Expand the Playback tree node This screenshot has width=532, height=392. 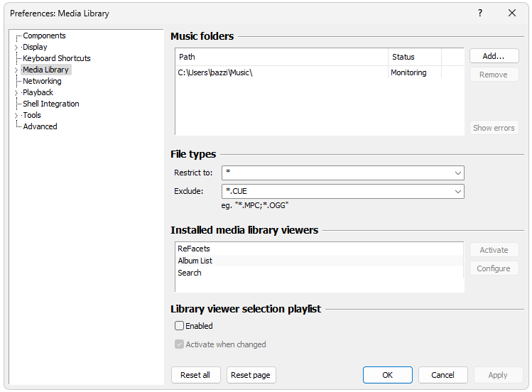[16, 93]
